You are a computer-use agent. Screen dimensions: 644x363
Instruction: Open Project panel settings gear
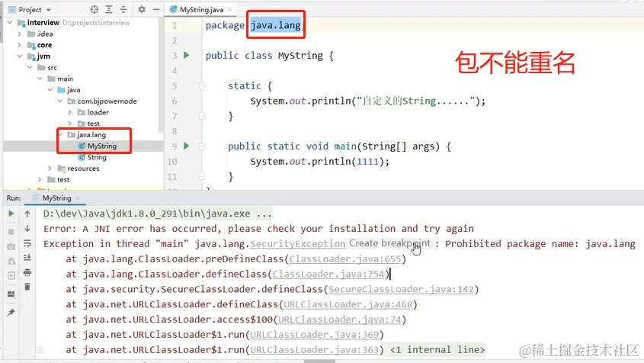click(142, 9)
